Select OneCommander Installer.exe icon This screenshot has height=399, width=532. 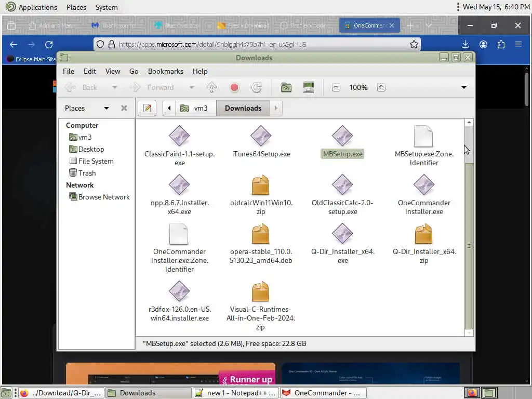point(424,185)
